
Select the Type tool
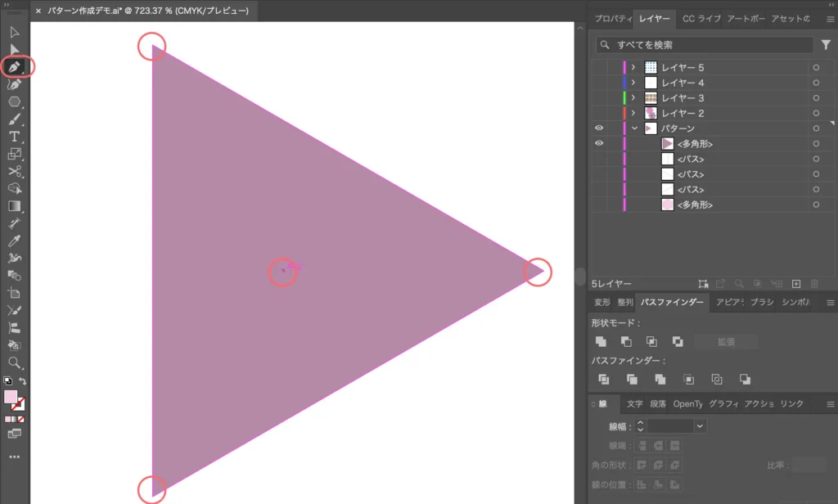tap(14, 136)
